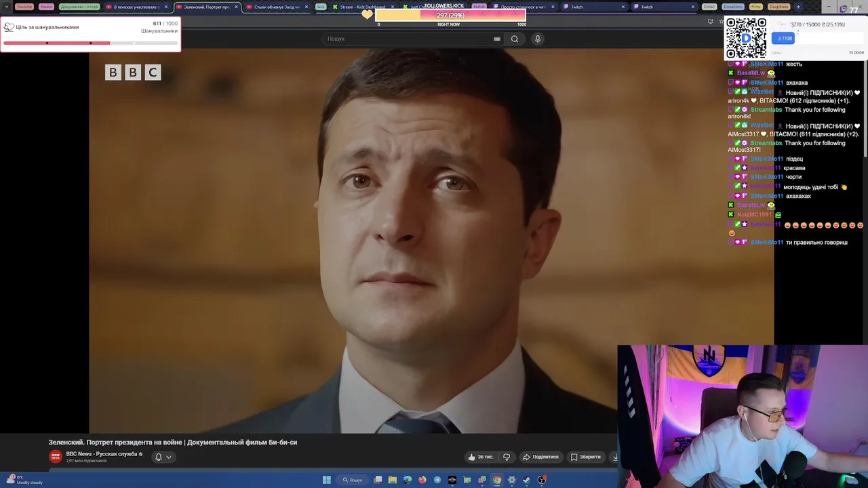Viewport: 868px width, 488px height.
Task: Open the kick tab group label
Action: (x=321, y=7)
